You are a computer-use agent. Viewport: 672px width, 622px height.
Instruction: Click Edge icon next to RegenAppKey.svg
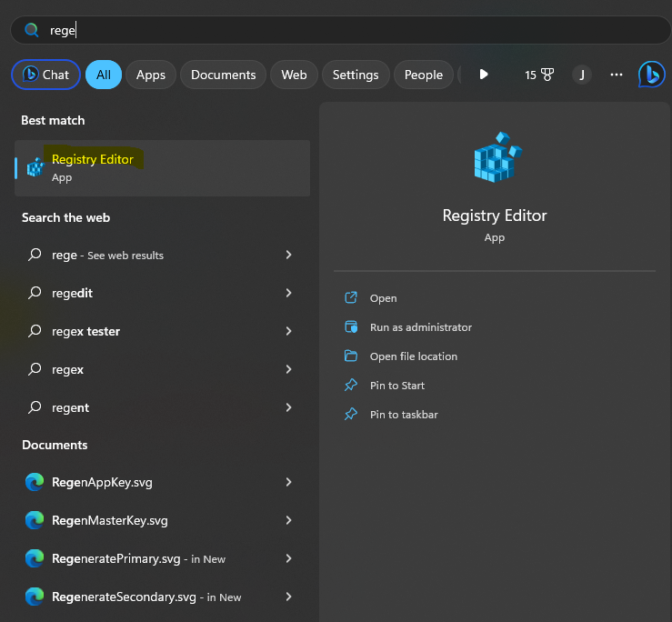coord(35,482)
